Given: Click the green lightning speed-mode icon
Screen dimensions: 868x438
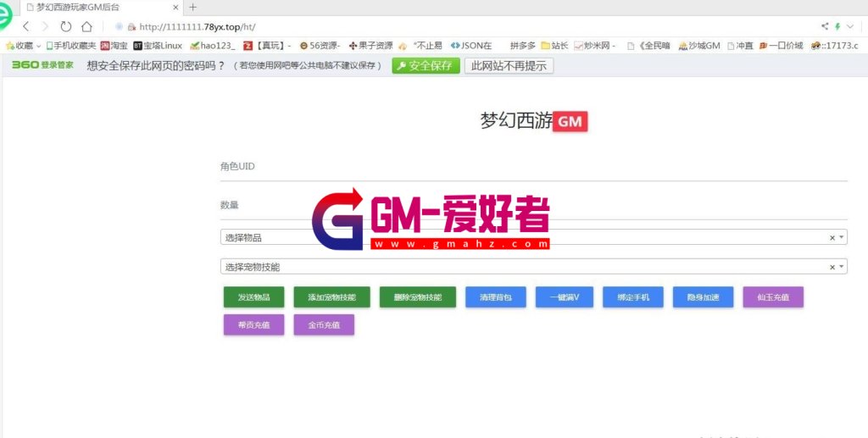Looking at the screenshot, I should click(837, 26).
